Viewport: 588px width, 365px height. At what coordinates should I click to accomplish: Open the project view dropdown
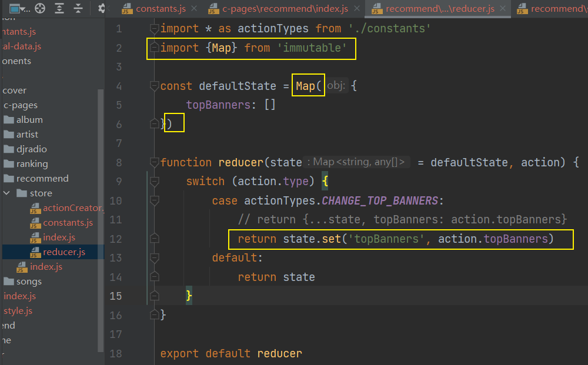[x=19, y=8]
